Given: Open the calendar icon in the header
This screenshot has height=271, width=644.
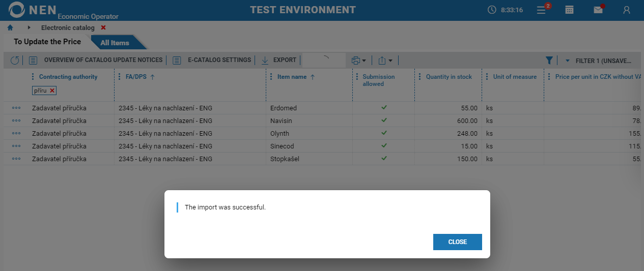Looking at the screenshot, I should tap(570, 10).
